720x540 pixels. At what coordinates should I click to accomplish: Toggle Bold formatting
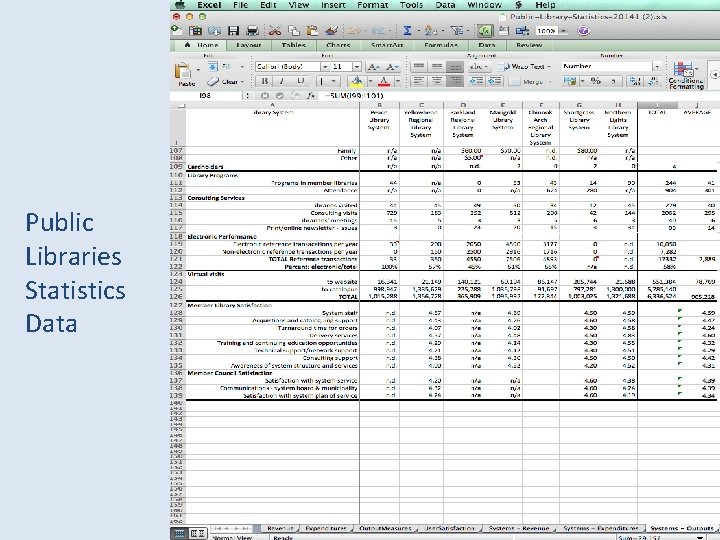pyautogui.click(x=264, y=81)
